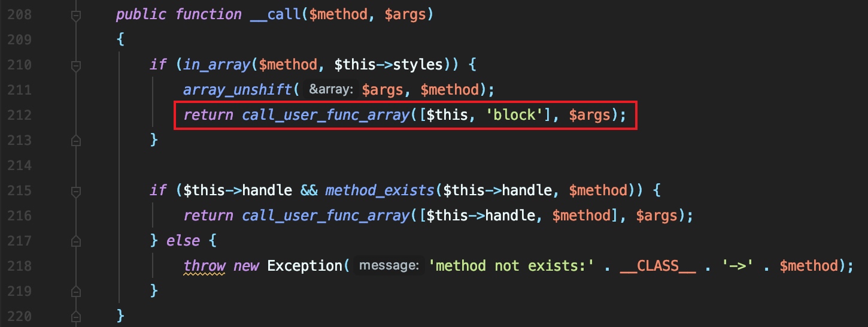Click line number 209 in the gutter

click(x=19, y=40)
